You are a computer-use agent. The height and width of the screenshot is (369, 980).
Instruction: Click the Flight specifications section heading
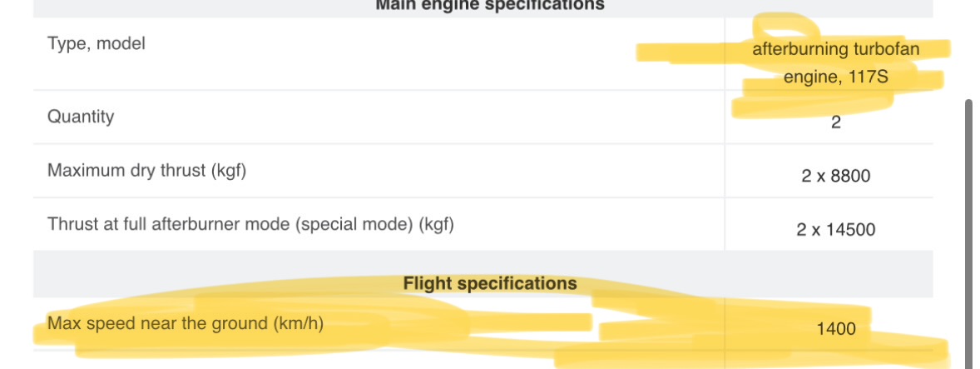489,284
